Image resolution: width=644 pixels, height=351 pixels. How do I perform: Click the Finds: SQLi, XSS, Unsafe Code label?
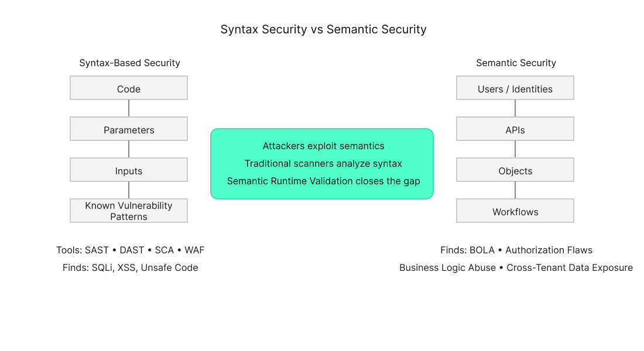(x=131, y=267)
